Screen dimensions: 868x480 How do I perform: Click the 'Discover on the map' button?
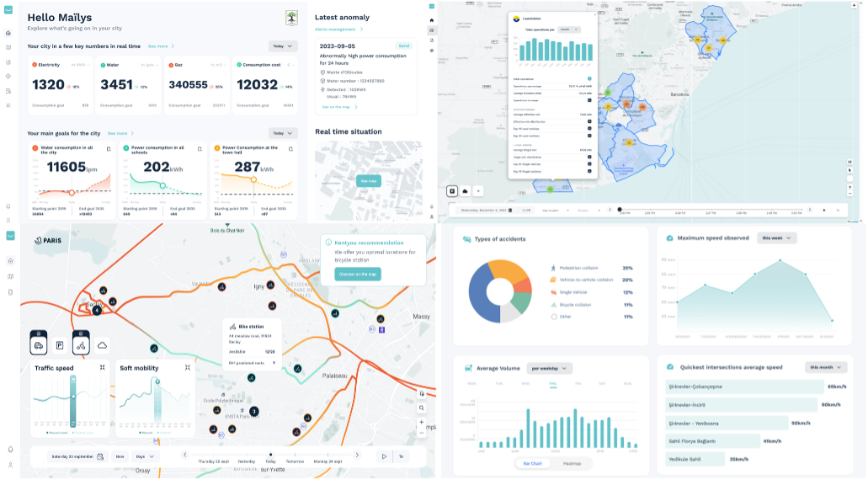click(x=357, y=274)
